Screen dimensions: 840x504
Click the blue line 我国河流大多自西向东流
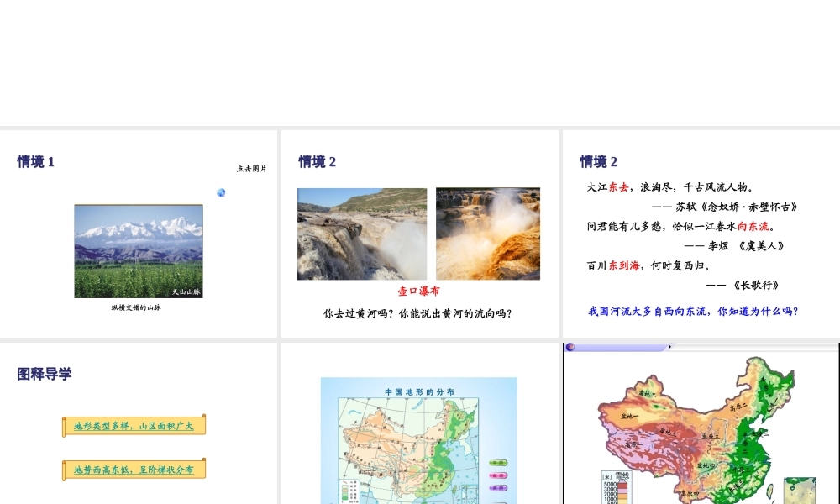647,311
